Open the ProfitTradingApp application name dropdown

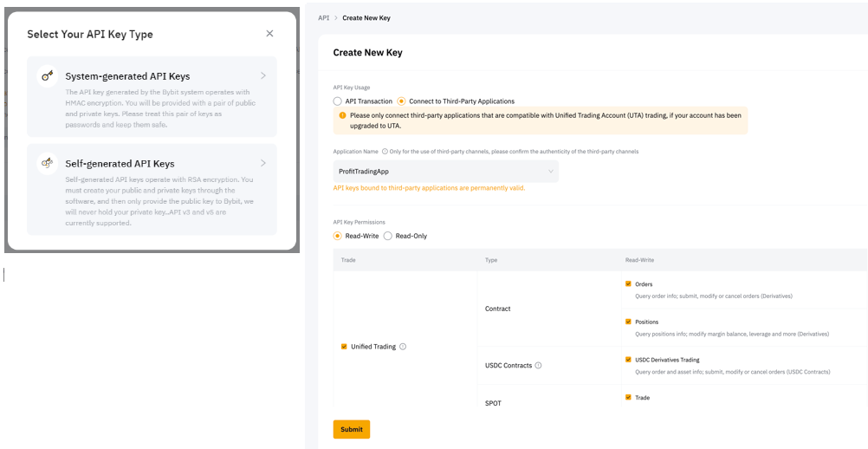pos(445,172)
